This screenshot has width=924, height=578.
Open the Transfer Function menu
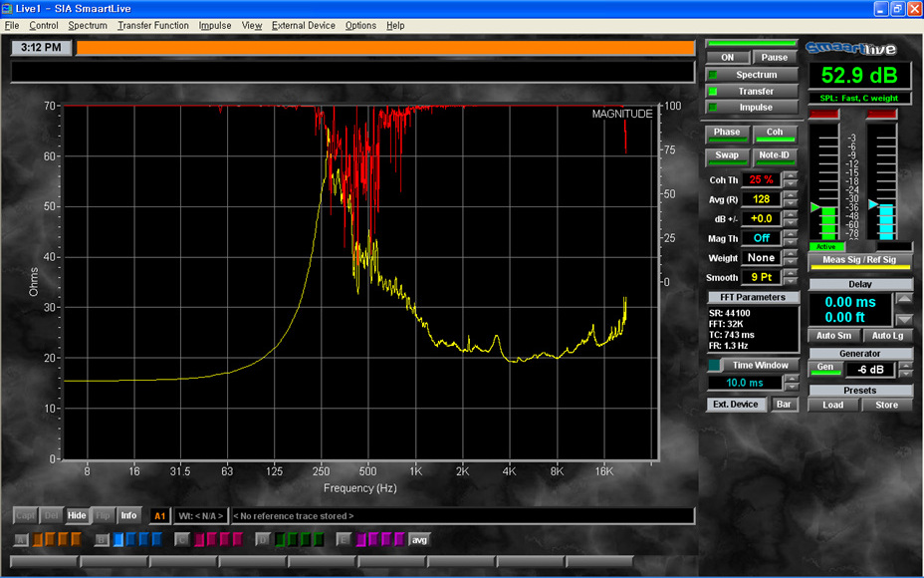click(152, 25)
